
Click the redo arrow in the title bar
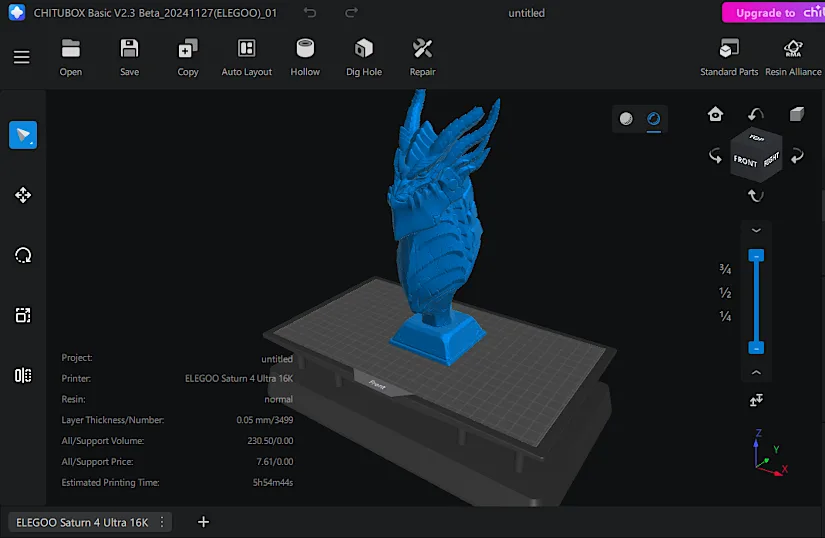(x=351, y=13)
